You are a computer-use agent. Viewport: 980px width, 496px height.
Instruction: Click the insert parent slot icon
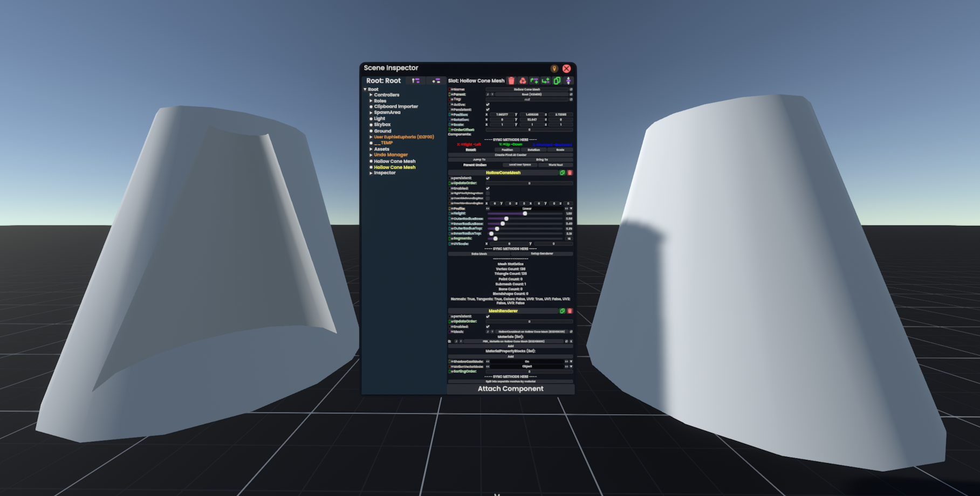tap(534, 81)
